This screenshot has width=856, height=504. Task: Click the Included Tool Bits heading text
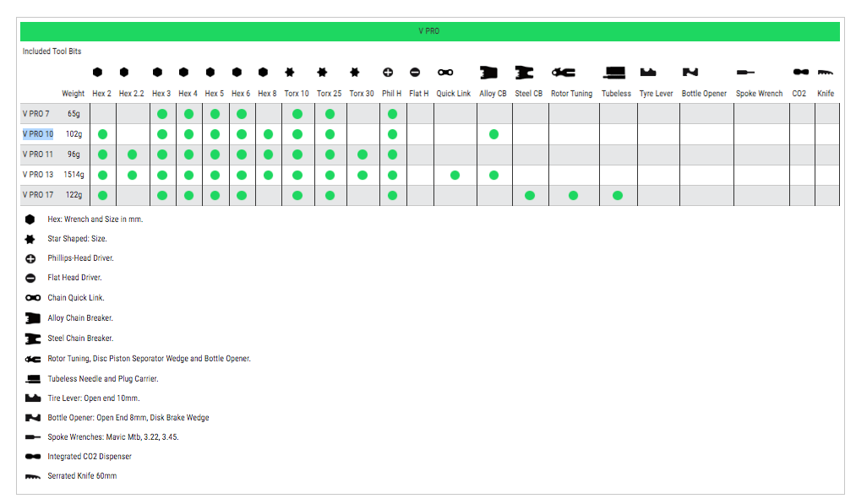pyautogui.click(x=52, y=51)
